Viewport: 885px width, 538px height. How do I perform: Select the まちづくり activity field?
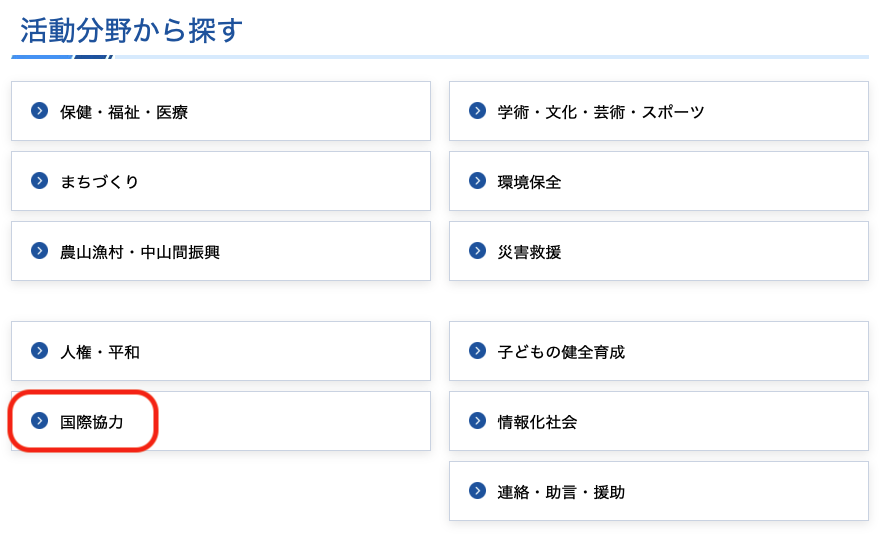coord(99,182)
